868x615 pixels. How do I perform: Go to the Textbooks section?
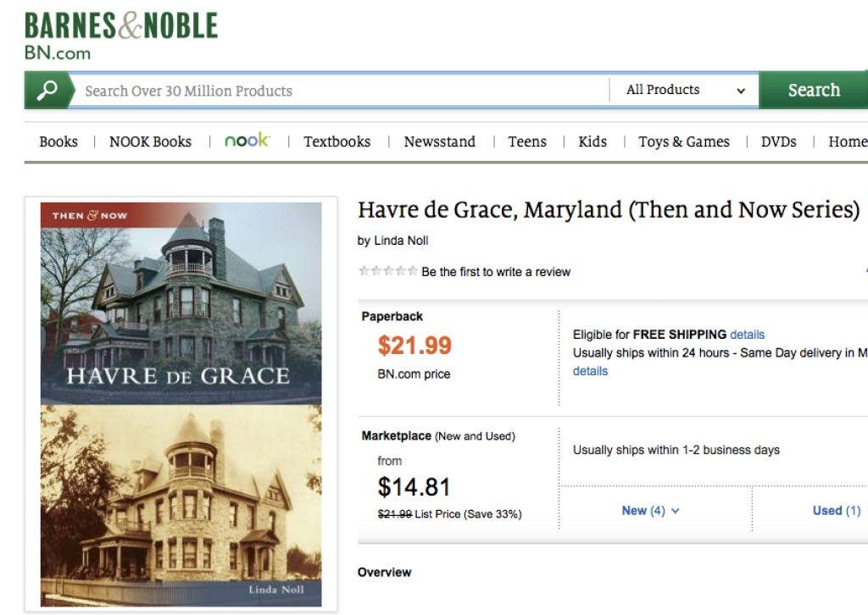point(337,141)
